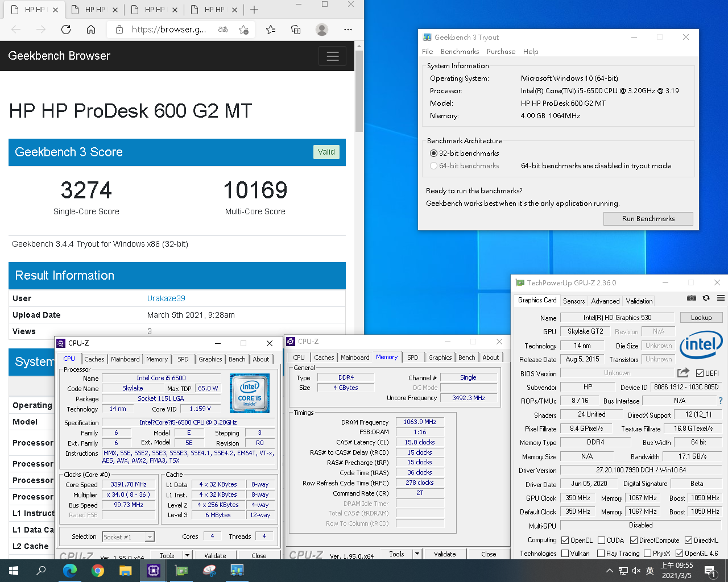Click the taskbar clock showing 09:55
728x582 pixels.
coord(677,571)
